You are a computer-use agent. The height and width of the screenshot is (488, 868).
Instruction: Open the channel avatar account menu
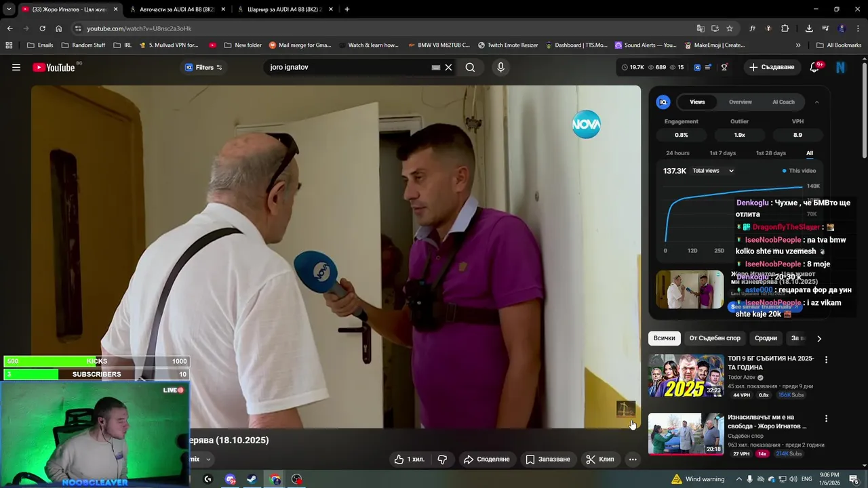(840, 67)
